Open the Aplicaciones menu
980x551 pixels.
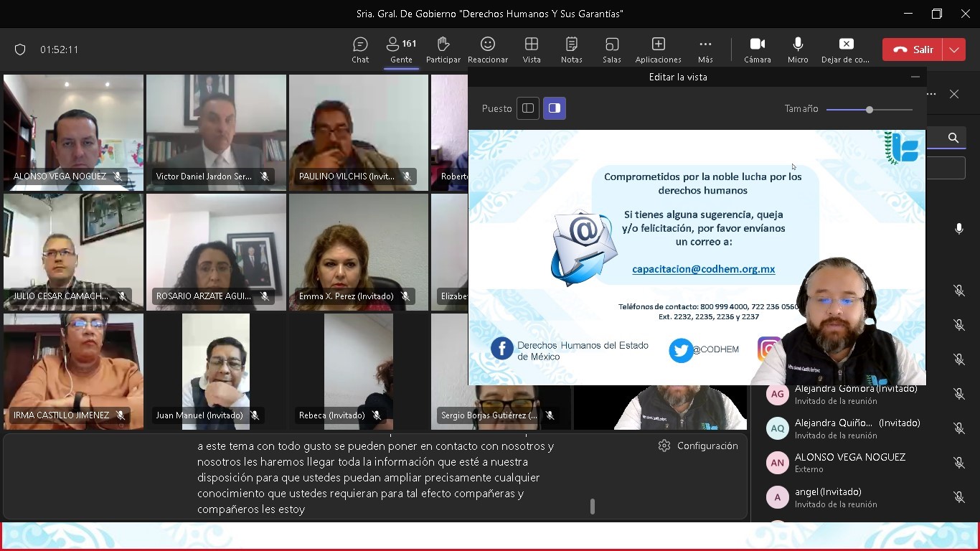pos(658,50)
